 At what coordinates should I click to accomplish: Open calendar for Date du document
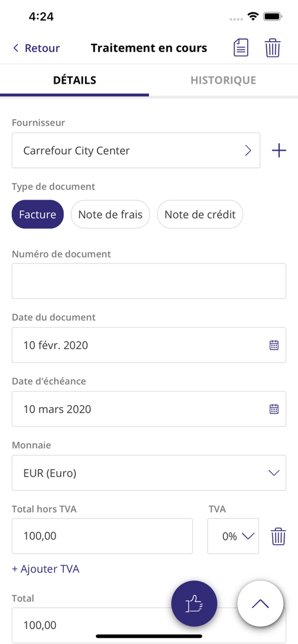click(274, 345)
